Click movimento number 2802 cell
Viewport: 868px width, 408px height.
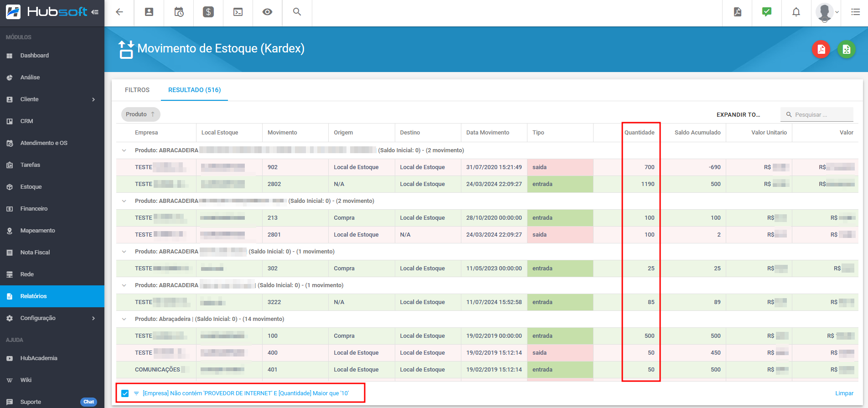pos(295,184)
